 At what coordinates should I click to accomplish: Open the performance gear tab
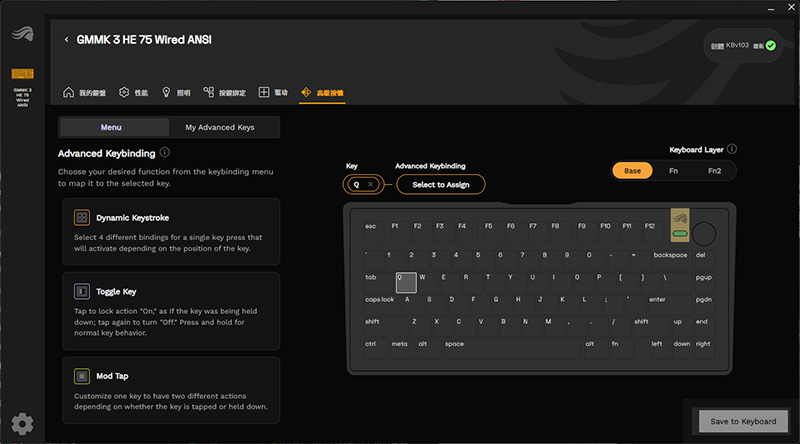pyautogui.click(x=124, y=92)
